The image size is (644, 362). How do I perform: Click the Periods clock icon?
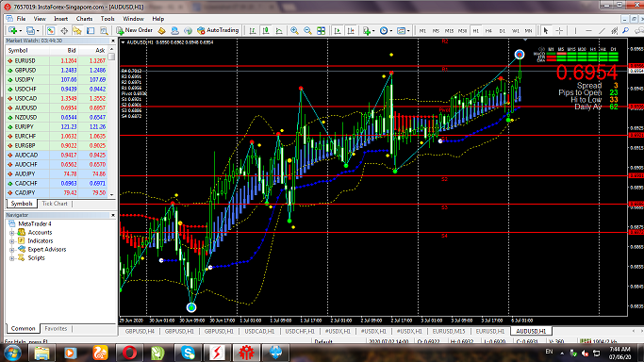tap(384, 30)
